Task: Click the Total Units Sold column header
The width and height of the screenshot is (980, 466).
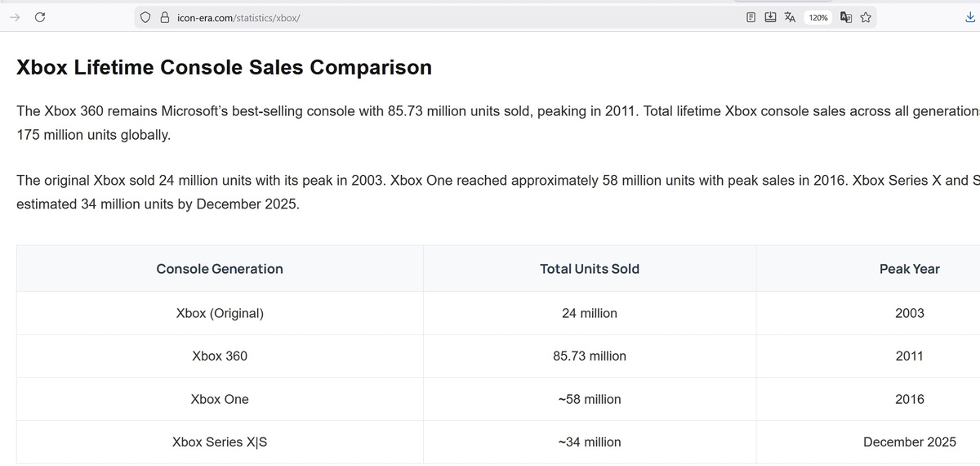Action: point(590,269)
